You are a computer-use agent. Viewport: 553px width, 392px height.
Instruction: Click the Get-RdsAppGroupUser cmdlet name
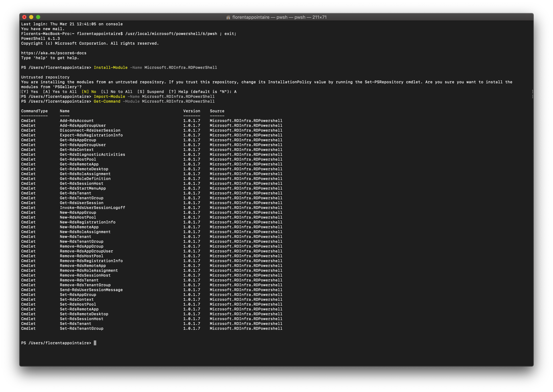(x=83, y=145)
